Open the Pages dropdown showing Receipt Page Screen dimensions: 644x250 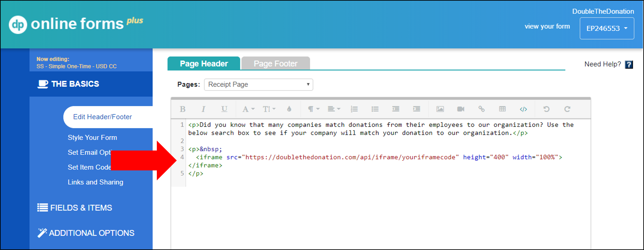(258, 84)
